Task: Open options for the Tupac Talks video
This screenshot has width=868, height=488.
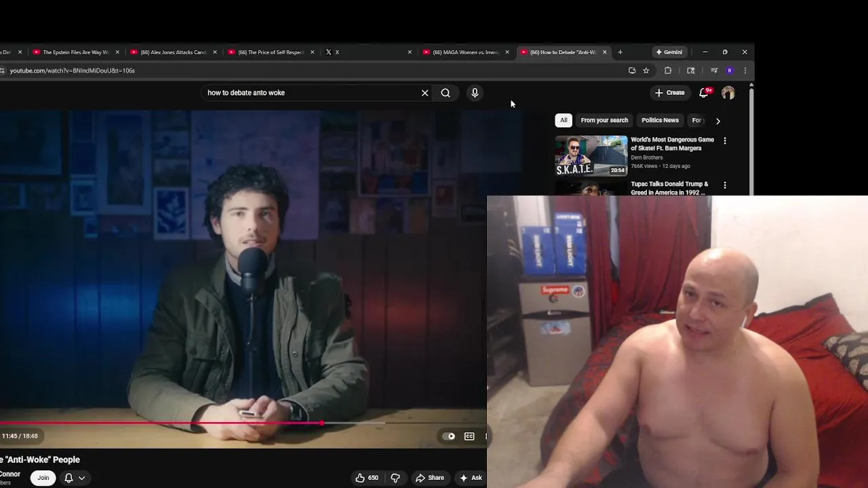Action: click(725, 185)
